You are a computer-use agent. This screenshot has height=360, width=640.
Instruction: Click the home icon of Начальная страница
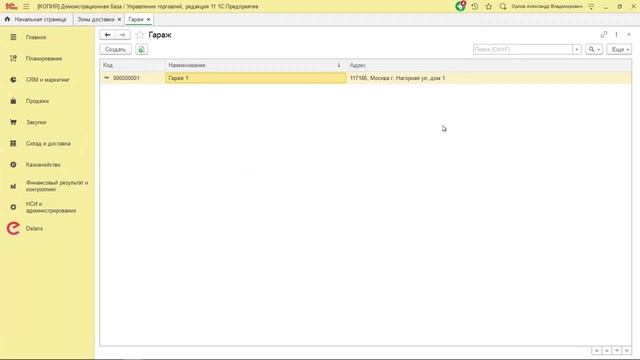(7, 19)
